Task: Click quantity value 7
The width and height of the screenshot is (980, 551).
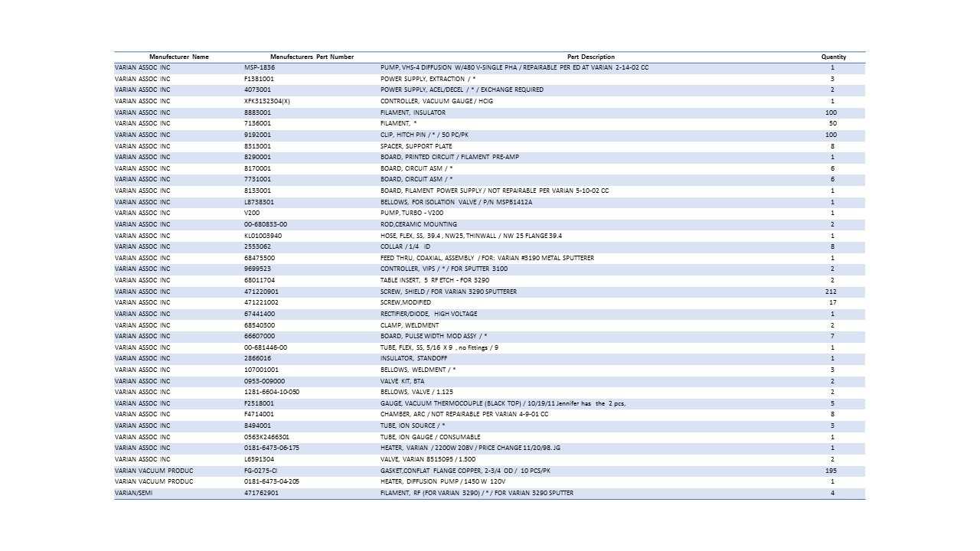Action: (x=832, y=336)
